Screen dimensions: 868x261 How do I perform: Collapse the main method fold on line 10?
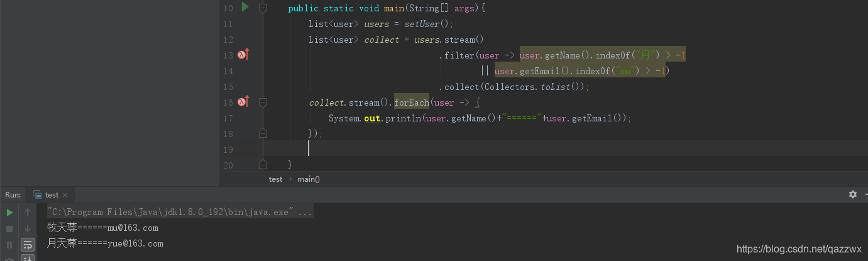[x=263, y=8]
